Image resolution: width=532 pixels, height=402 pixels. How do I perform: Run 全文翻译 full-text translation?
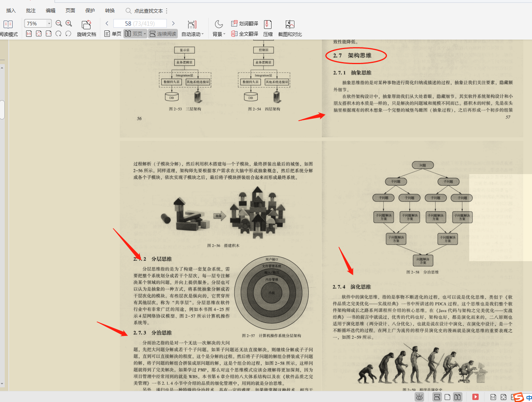(245, 34)
